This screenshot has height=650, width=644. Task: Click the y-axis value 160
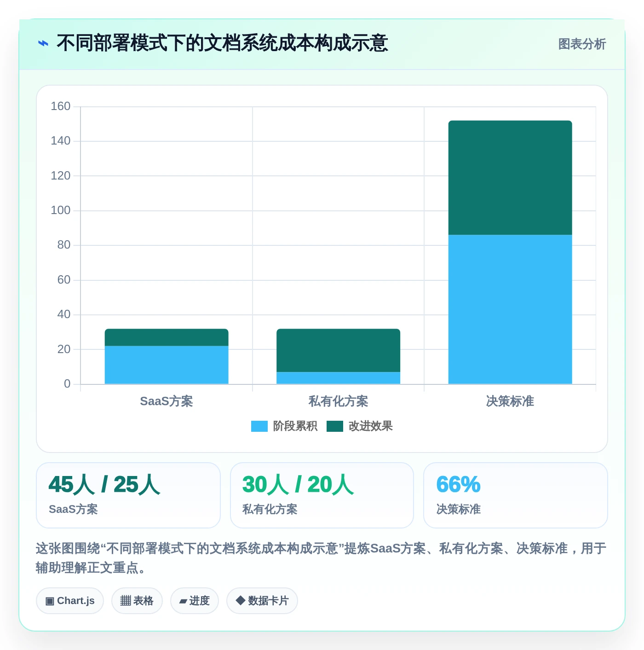pos(61,106)
